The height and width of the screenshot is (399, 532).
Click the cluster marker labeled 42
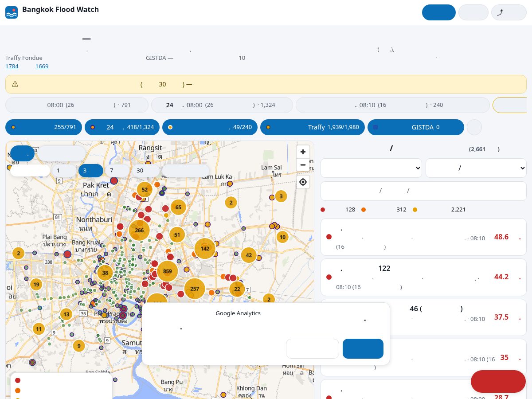(249, 255)
